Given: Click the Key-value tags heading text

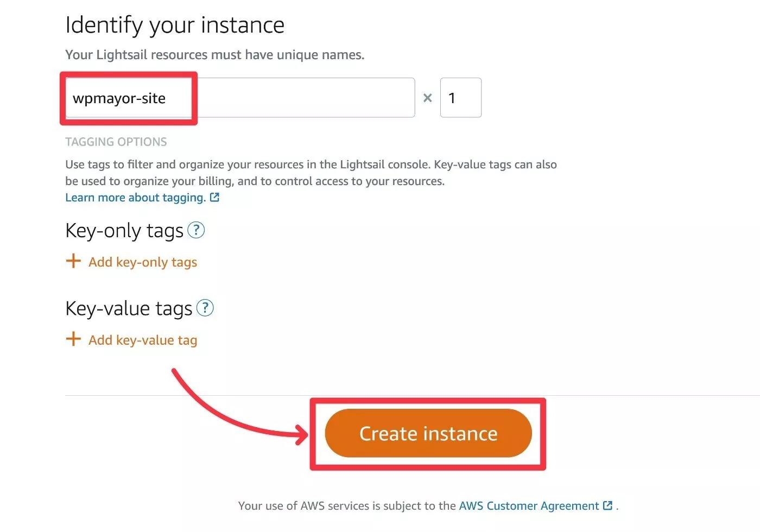Looking at the screenshot, I should 129,308.
